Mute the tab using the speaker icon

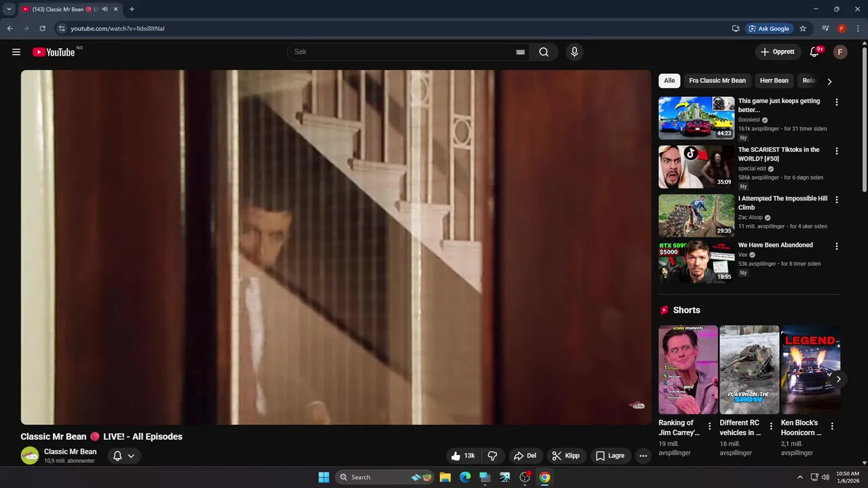pyautogui.click(x=105, y=9)
